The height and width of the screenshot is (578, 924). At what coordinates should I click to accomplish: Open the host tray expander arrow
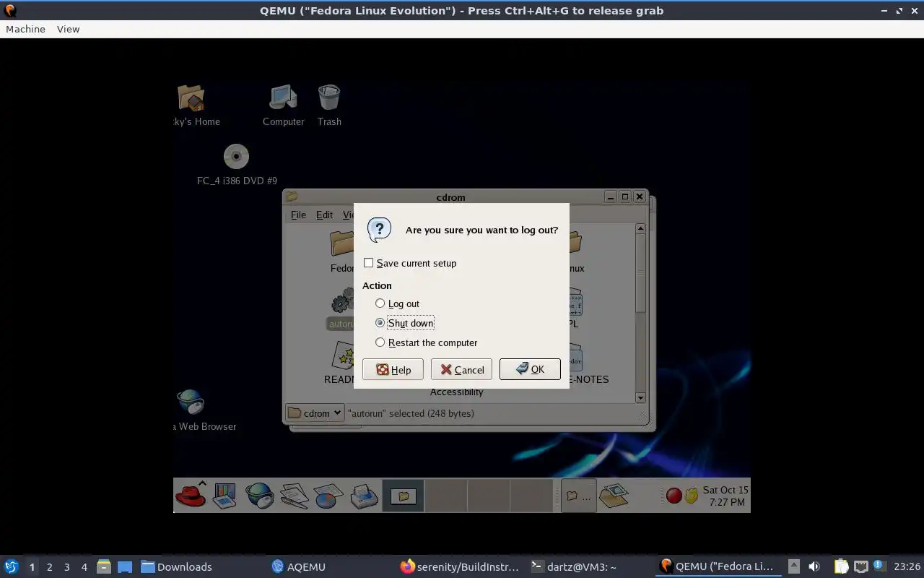(794, 566)
